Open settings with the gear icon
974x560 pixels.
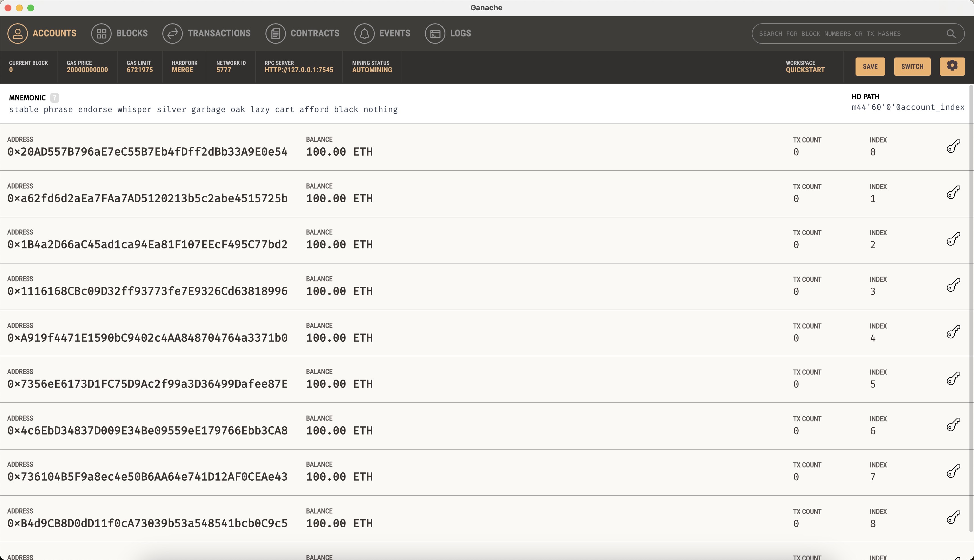pos(952,66)
